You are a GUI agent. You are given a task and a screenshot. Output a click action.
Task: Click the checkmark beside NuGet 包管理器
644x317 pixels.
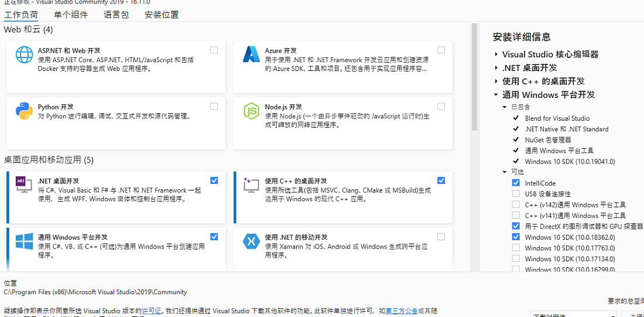tap(516, 139)
